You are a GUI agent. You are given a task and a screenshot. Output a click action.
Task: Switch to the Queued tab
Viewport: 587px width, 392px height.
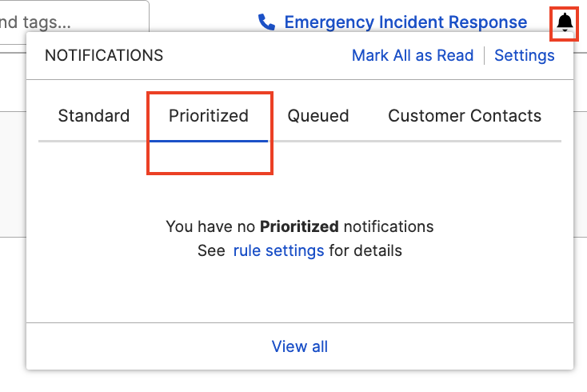[317, 116]
